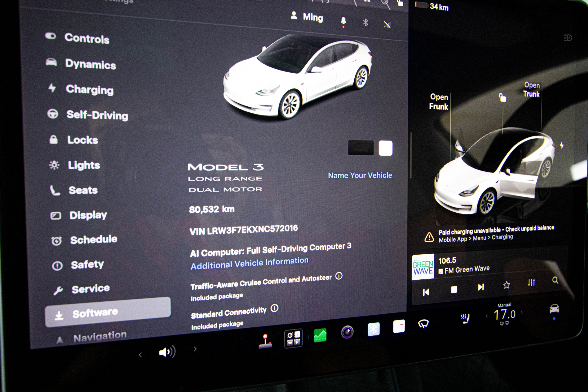Open the Safety settings
Screen dimensions: 588x392
[78, 265]
